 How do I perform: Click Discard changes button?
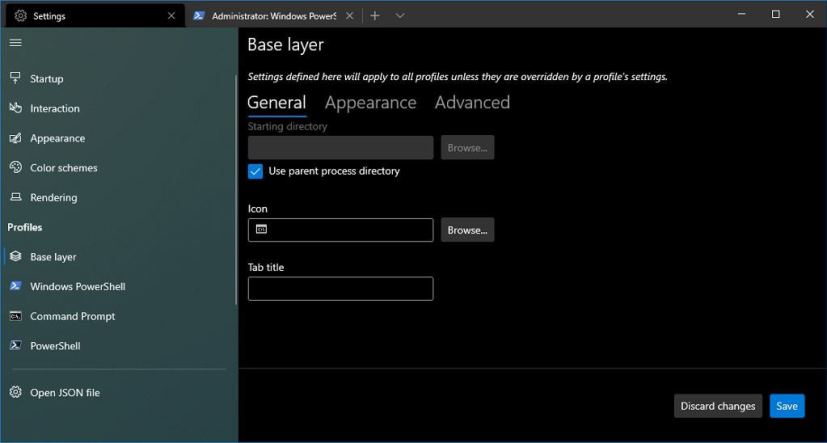[x=718, y=406]
